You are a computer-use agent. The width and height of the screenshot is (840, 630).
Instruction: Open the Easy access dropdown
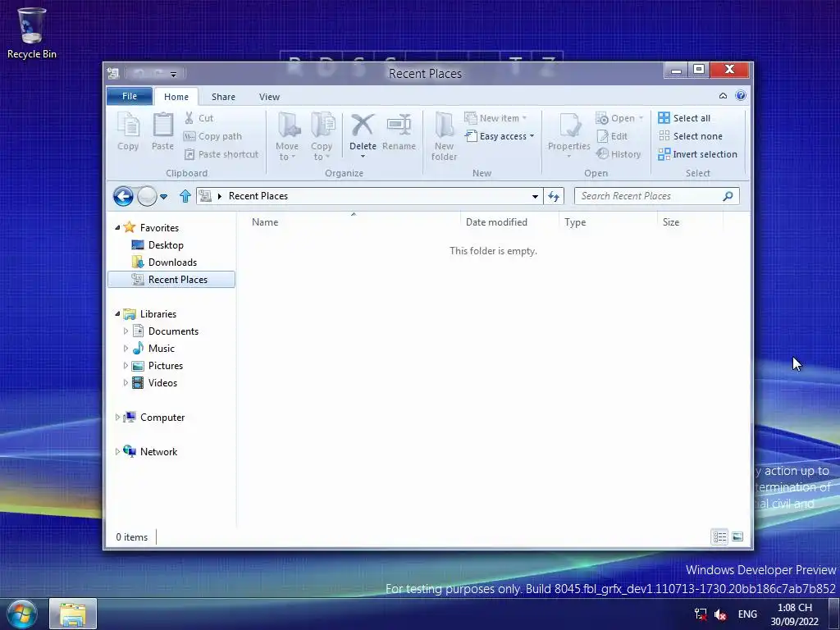point(500,137)
